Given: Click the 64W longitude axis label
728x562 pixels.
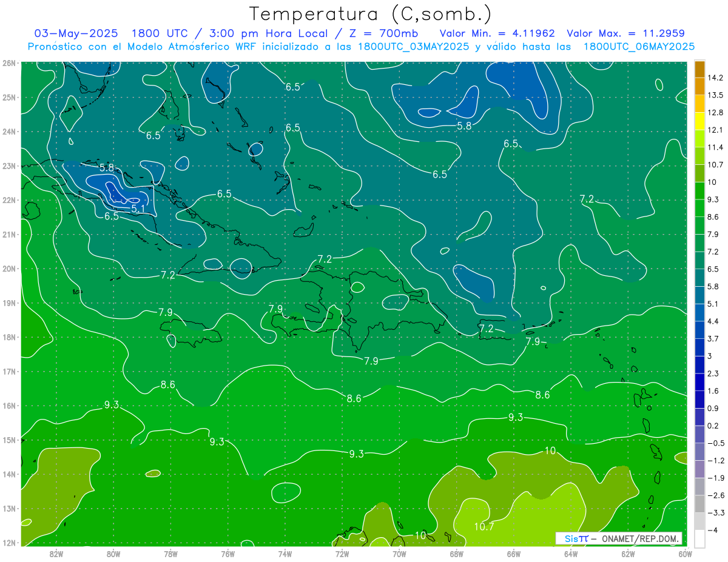Looking at the screenshot, I should [571, 554].
